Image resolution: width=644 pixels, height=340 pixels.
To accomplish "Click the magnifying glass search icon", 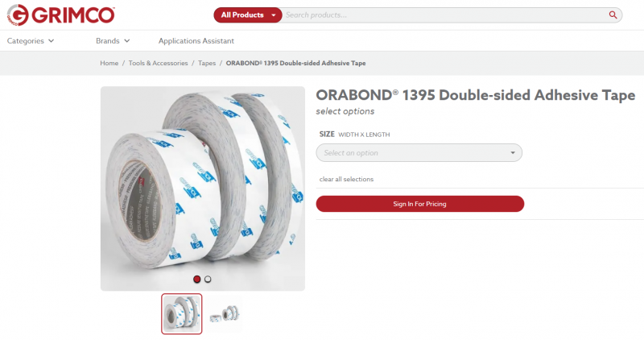I will [613, 15].
